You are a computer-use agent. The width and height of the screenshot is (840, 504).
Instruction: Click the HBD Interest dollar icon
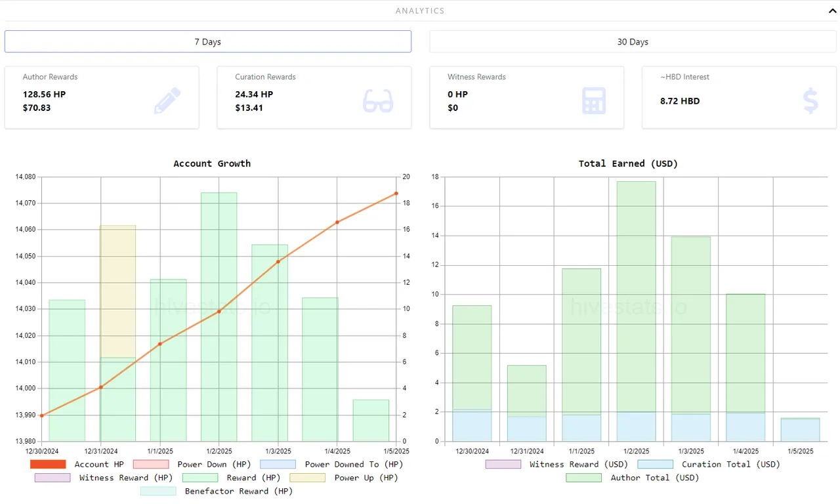(811, 101)
